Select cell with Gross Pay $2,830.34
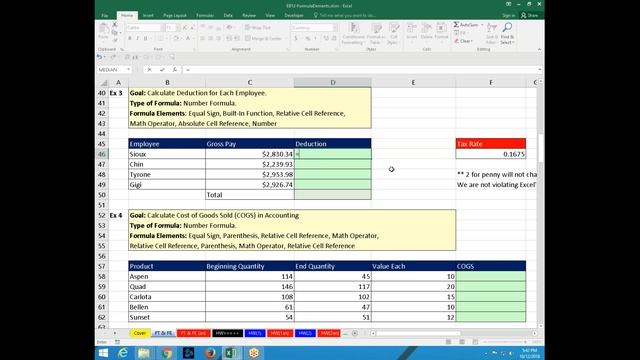640x360 pixels. pyautogui.click(x=250, y=154)
